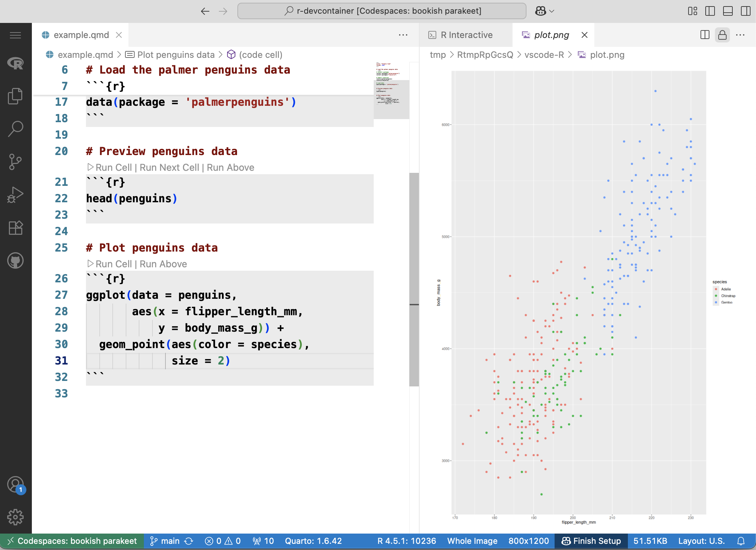Screen dimensions: 756x550
Task: Click the main branch status item
Action: point(165,541)
